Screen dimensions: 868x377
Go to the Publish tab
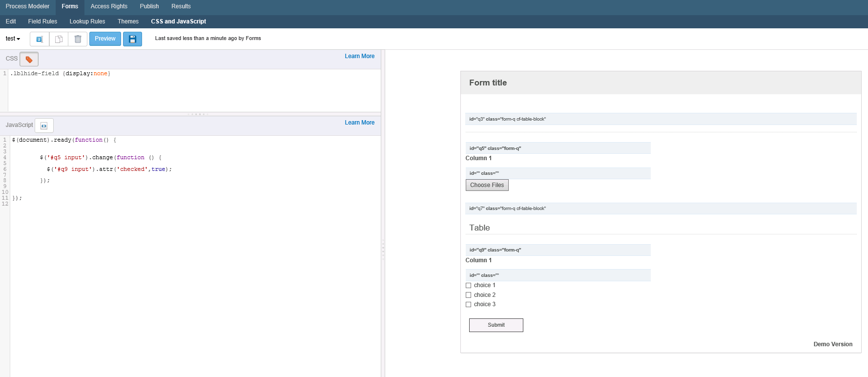click(149, 6)
